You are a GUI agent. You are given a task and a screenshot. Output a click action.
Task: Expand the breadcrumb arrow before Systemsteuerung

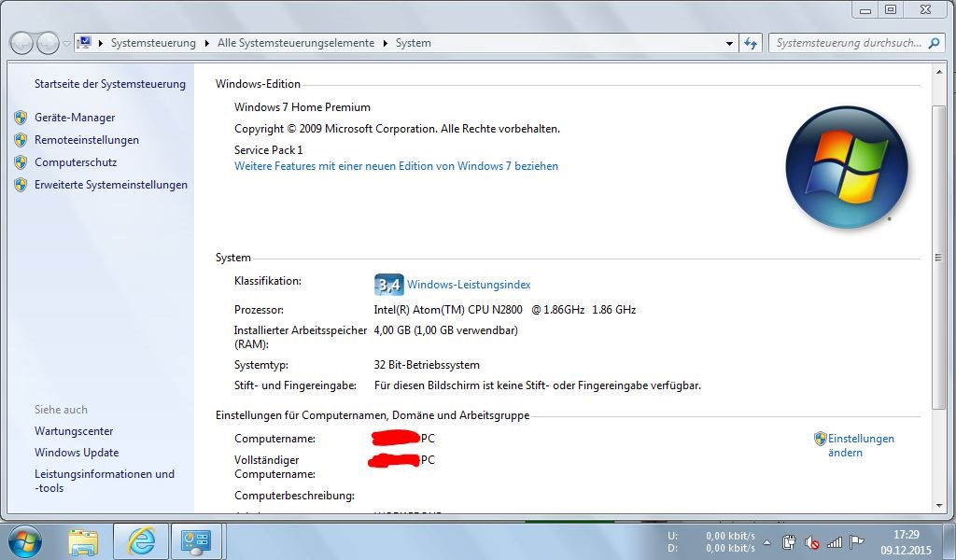coord(100,43)
